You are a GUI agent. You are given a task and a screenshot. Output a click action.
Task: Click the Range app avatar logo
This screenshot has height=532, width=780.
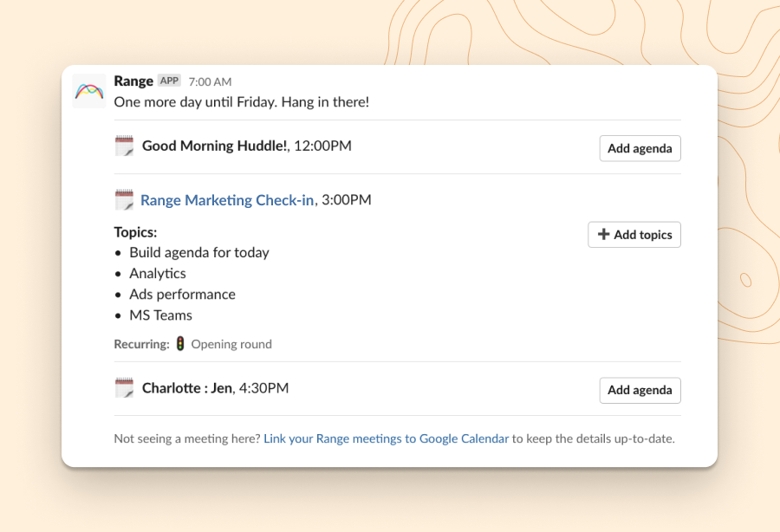[89, 91]
